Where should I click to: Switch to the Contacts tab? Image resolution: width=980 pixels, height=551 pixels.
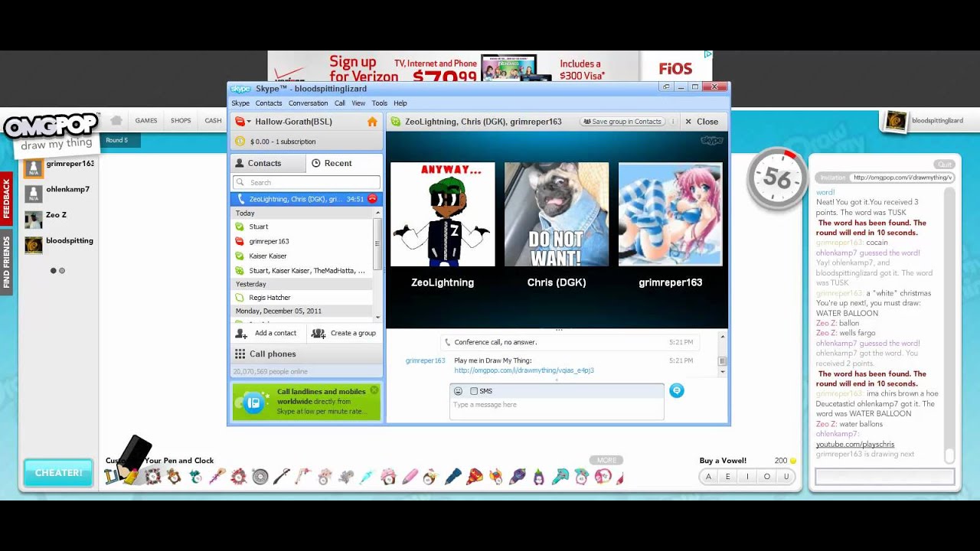(x=268, y=163)
